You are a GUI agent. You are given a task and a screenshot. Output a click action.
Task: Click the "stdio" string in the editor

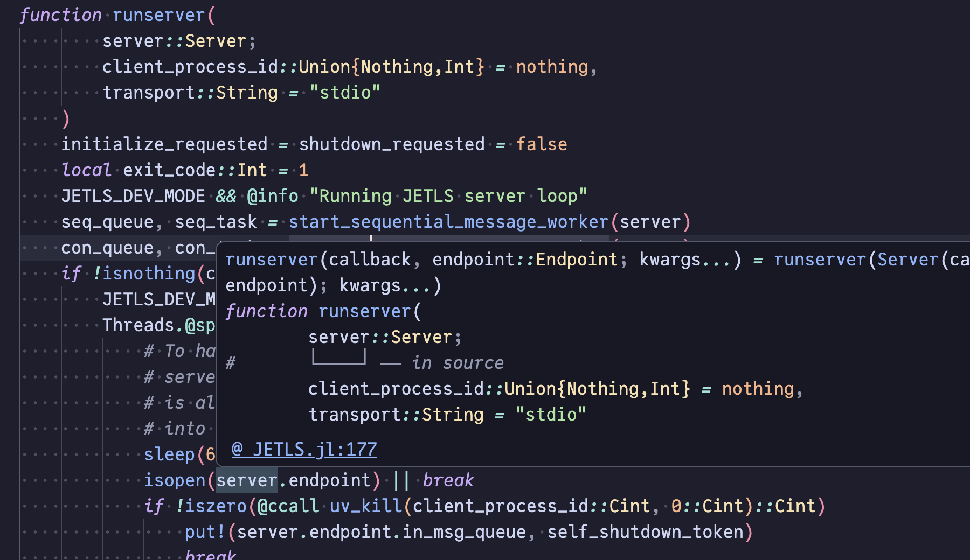point(345,93)
